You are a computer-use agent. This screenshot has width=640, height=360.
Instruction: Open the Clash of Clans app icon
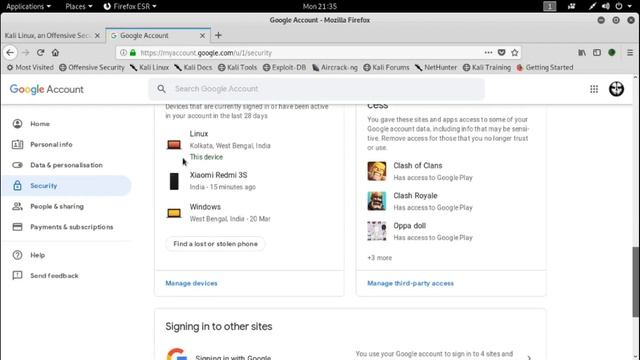point(376,171)
